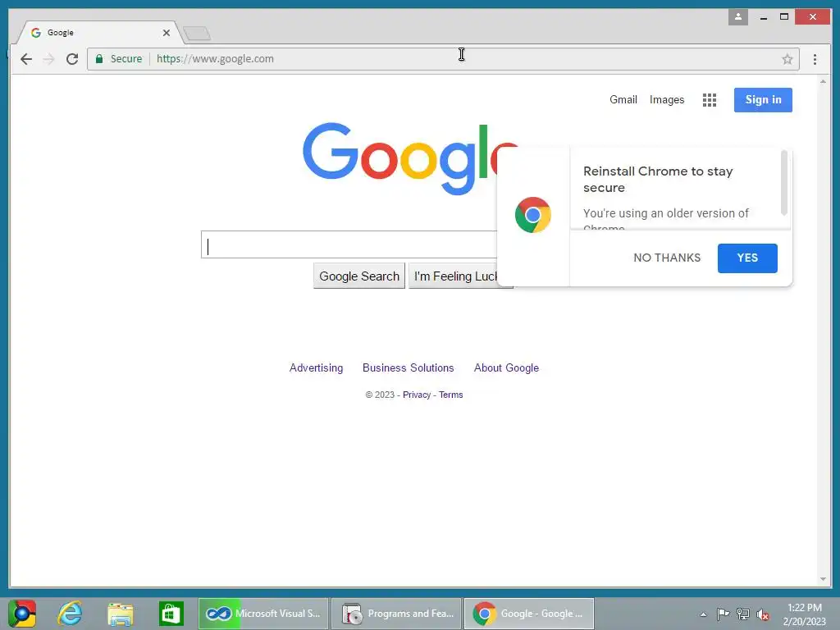Click the forward navigation arrow
This screenshot has width=840, height=630.
click(48, 59)
